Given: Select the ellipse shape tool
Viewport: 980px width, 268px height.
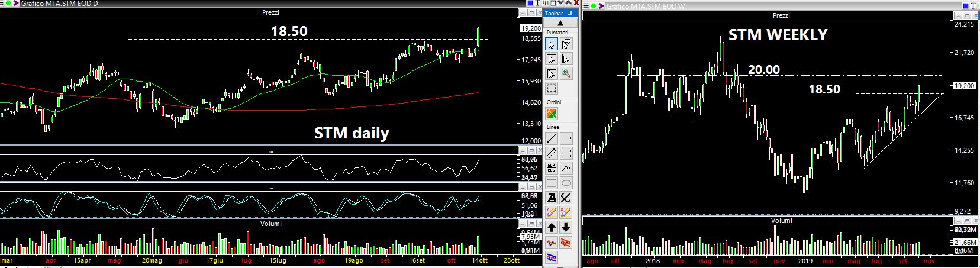Looking at the screenshot, I should pos(566,183).
